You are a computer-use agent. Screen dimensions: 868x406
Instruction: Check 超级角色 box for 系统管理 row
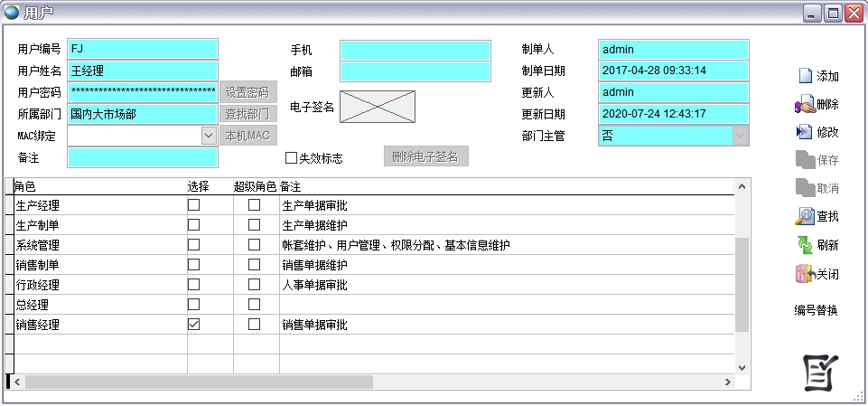pos(255,244)
